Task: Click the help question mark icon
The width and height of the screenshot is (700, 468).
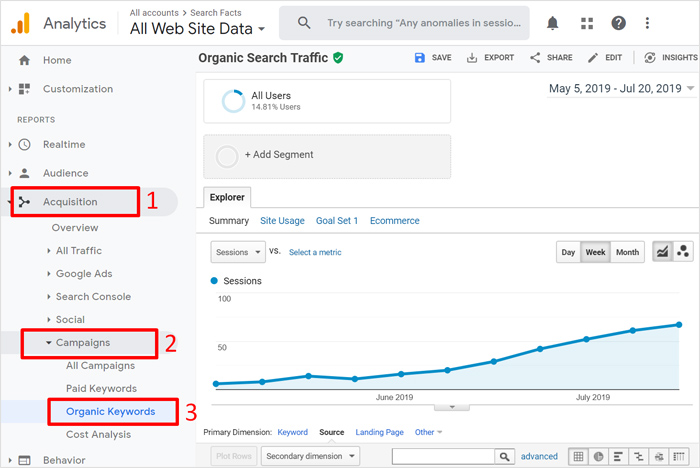Action: [x=619, y=22]
